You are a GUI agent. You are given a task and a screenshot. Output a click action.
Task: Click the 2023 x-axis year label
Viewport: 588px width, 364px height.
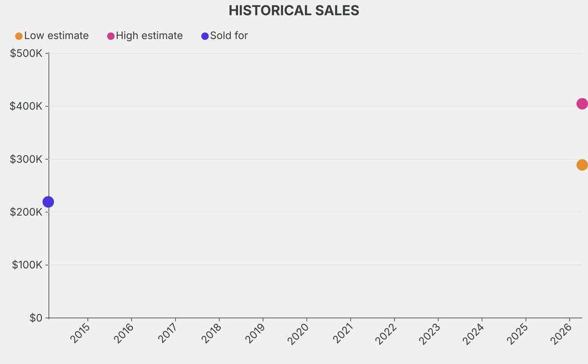(x=431, y=332)
